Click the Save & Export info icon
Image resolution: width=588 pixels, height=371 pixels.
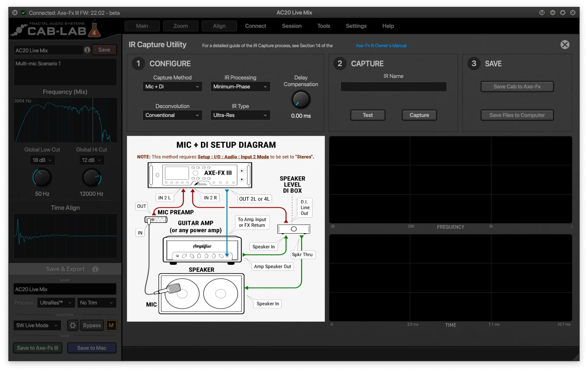click(x=95, y=269)
